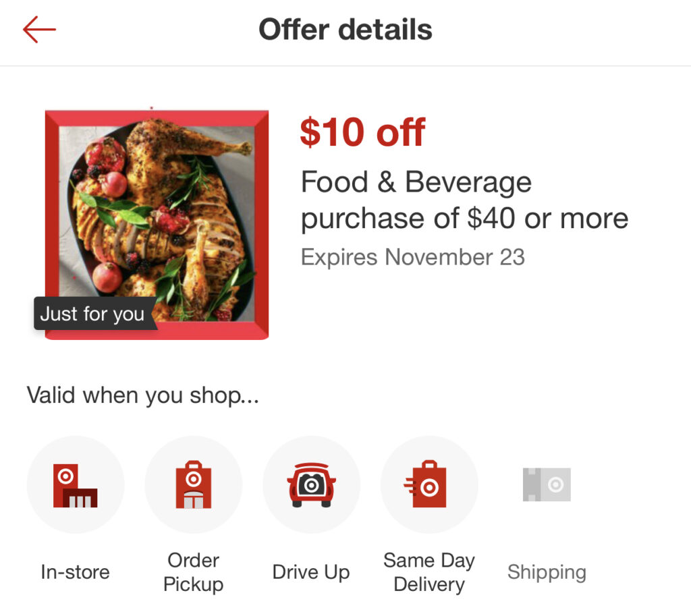
Task: Click the "Offer details" page title
Action: 345,30
